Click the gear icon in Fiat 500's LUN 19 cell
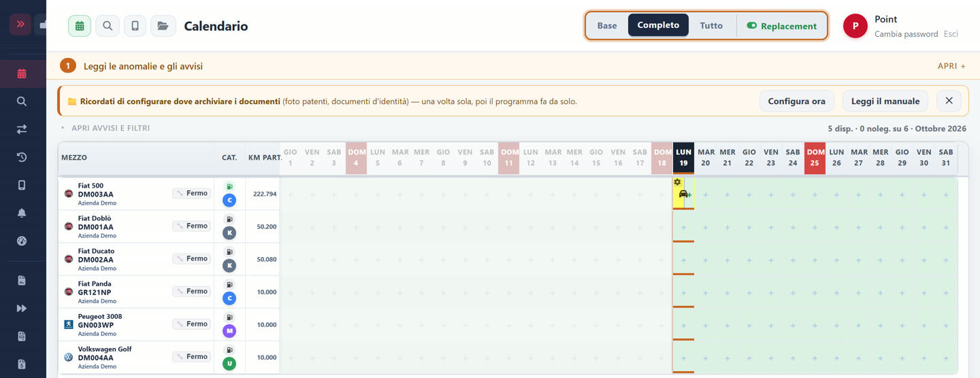Viewport: 980px width, 378px height. [677, 182]
